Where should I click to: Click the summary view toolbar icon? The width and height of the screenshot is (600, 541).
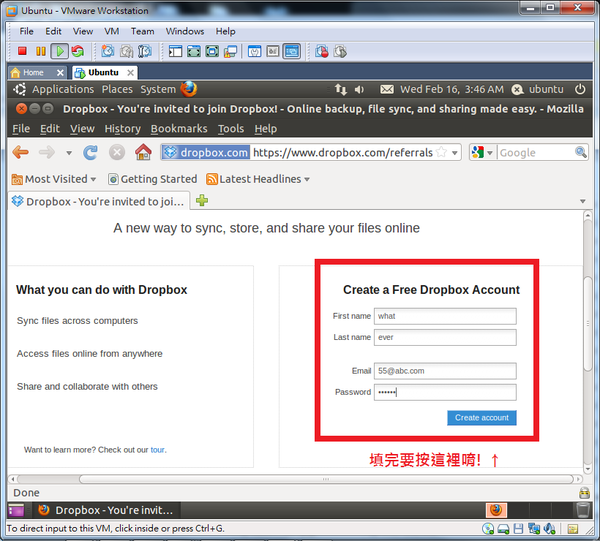(254, 51)
